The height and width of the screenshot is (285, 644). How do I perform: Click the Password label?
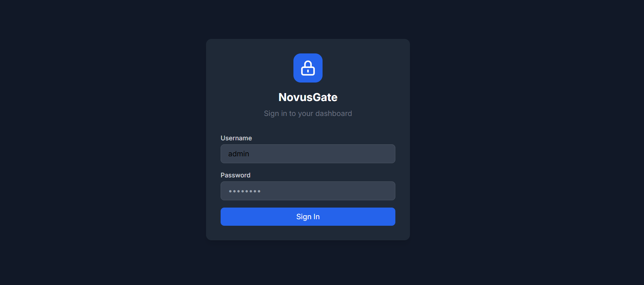coord(235,175)
